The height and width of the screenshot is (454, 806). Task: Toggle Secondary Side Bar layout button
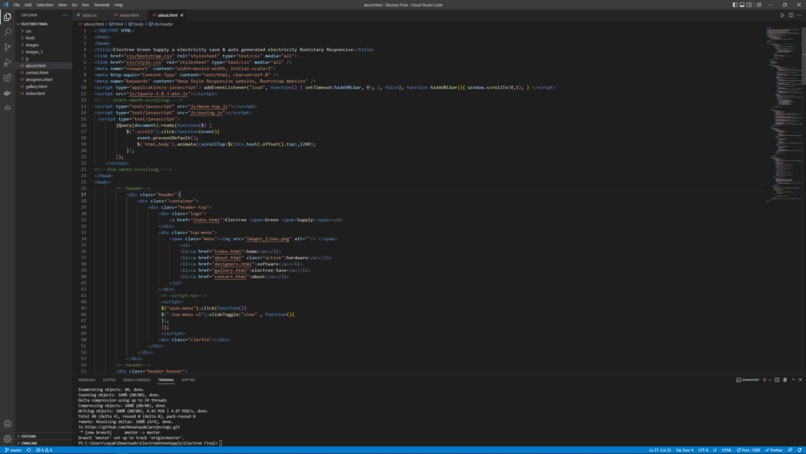[x=749, y=5]
